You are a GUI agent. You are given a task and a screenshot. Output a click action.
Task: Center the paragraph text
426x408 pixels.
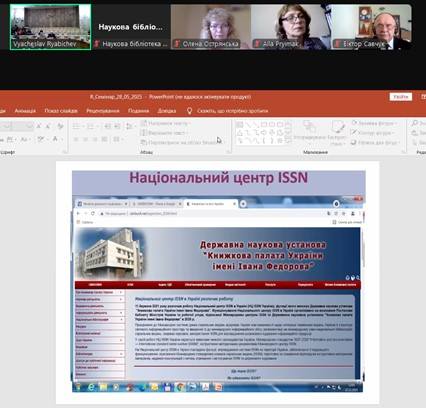coord(86,139)
